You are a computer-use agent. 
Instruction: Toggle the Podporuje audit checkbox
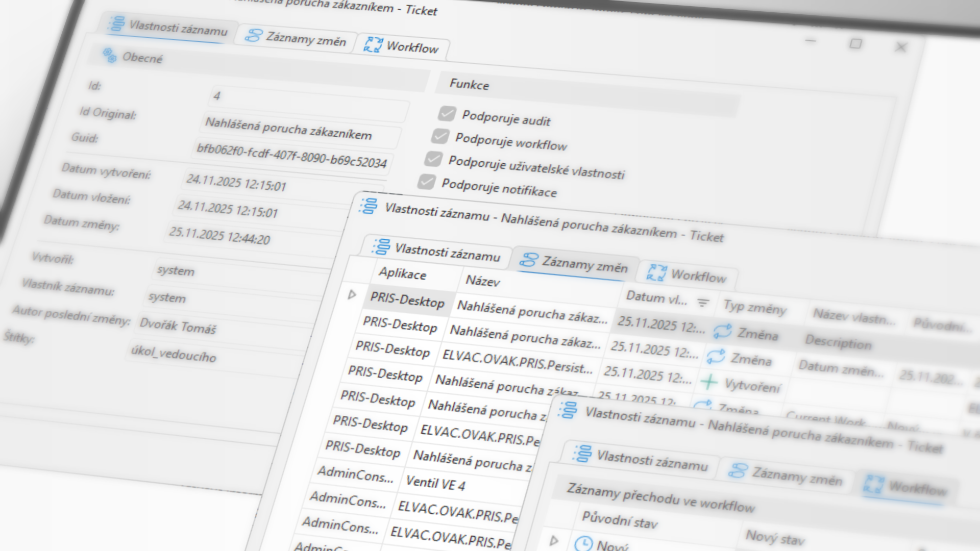(447, 113)
